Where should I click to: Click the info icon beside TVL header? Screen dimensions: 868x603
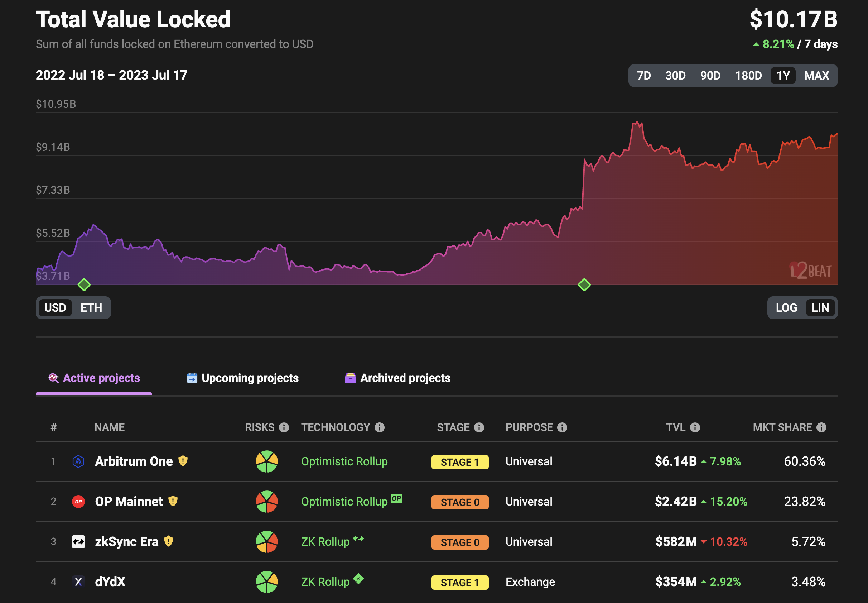(x=695, y=427)
